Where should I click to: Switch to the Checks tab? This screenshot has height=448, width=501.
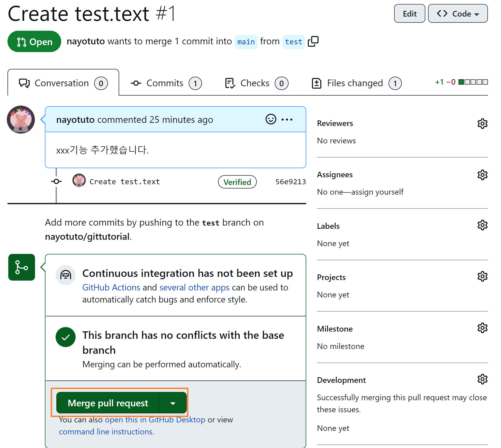click(x=257, y=83)
